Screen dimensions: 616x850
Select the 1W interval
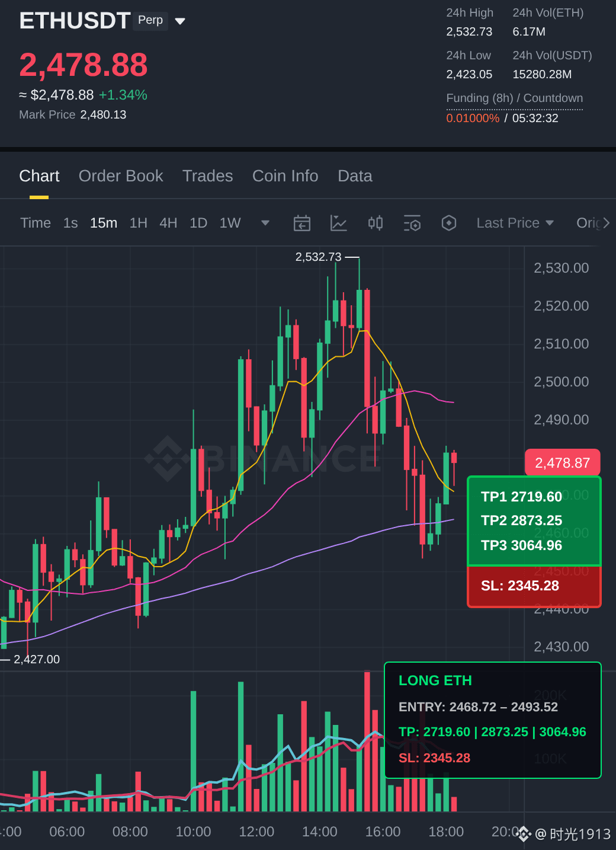[x=230, y=223]
